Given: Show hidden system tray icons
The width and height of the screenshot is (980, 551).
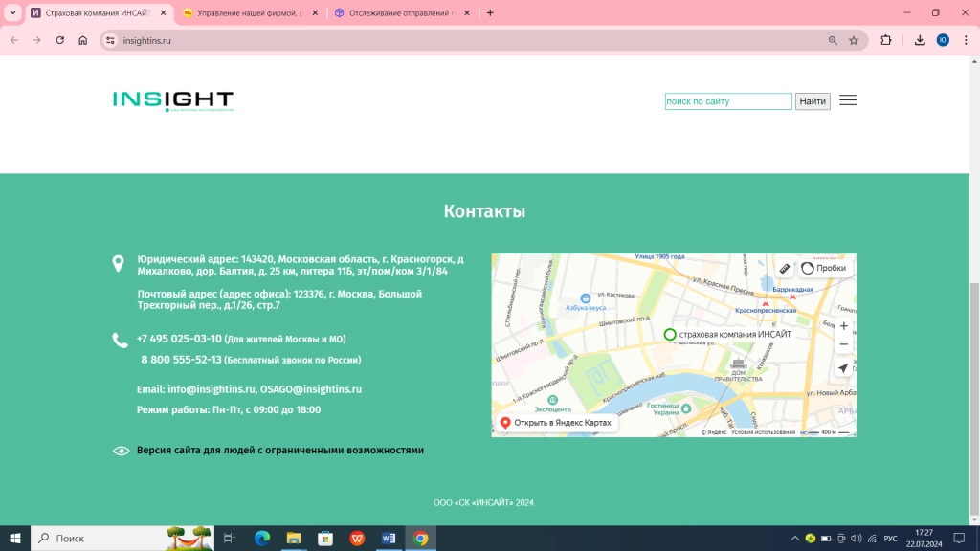Looking at the screenshot, I should click(795, 539).
